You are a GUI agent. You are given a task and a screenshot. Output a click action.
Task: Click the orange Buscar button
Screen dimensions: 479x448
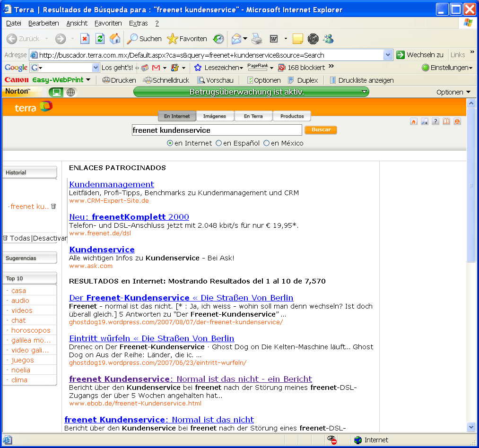click(321, 130)
